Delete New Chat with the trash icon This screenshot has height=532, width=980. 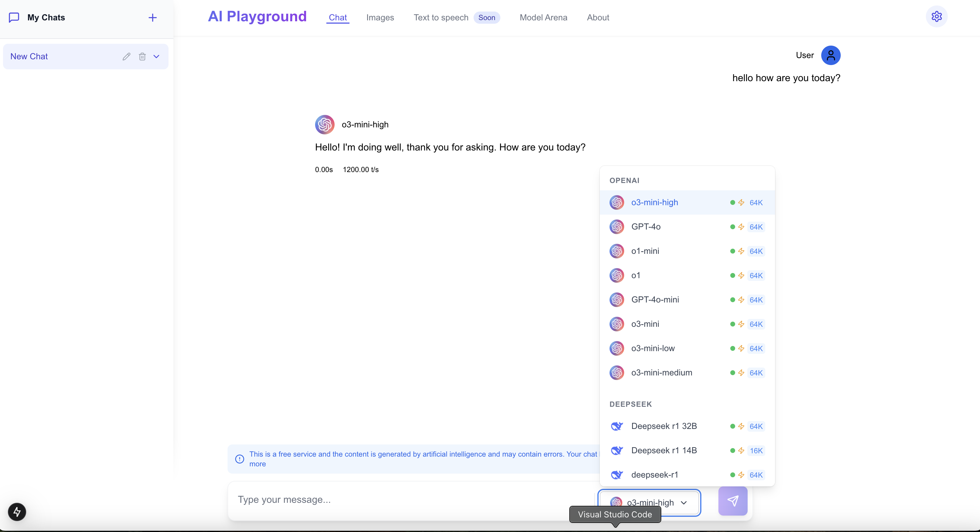point(142,57)
